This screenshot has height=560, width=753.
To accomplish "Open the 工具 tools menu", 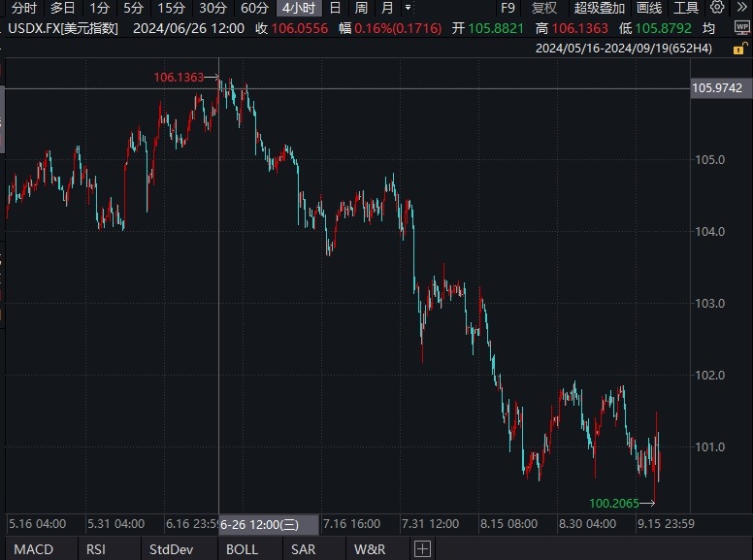I will (686, 8).
